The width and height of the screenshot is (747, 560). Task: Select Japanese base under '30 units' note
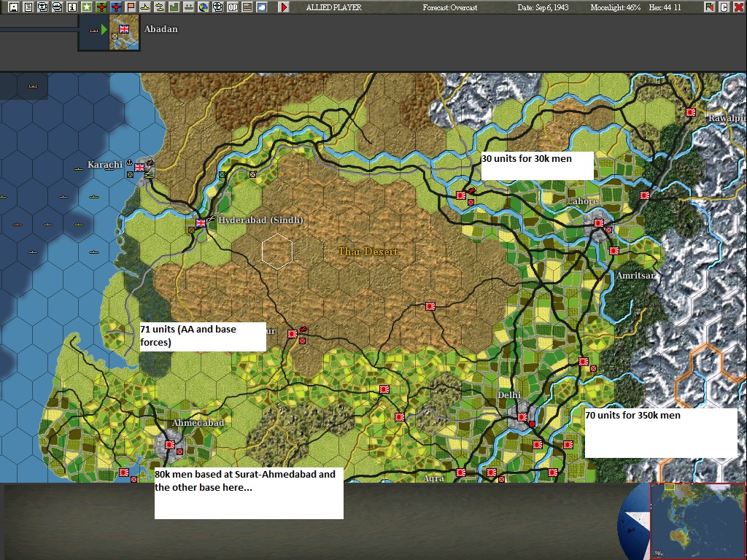pos(461,195)
